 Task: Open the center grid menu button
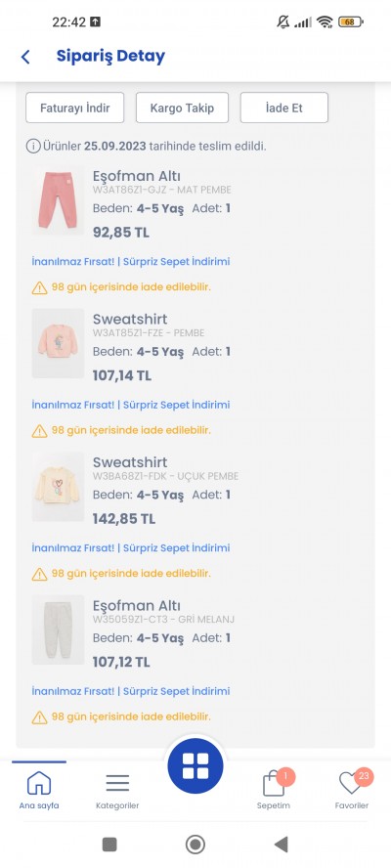(x=195, y=766)
